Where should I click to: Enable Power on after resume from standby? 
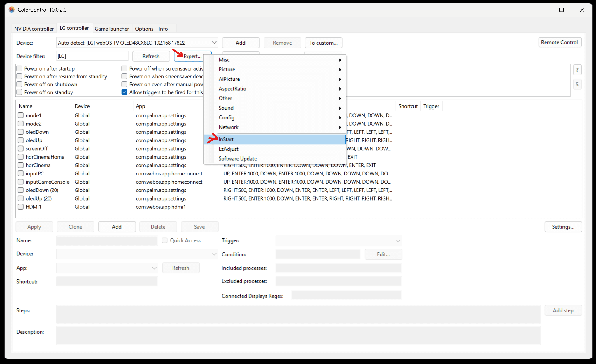[x=20, y=76]
